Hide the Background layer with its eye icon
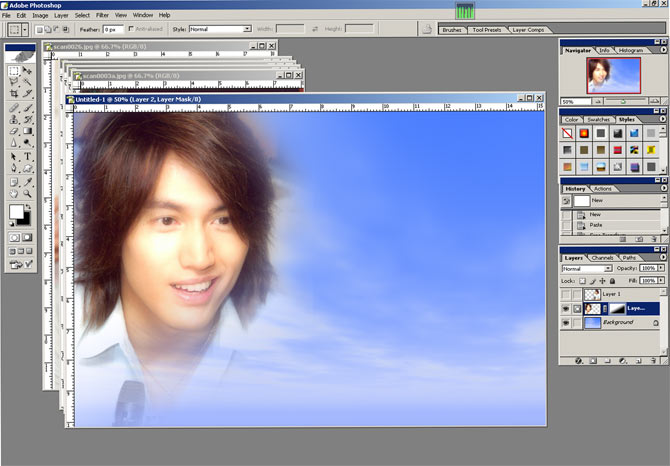Screen dimensions: 670x466 pyautogui.click(x=566, y=323)
